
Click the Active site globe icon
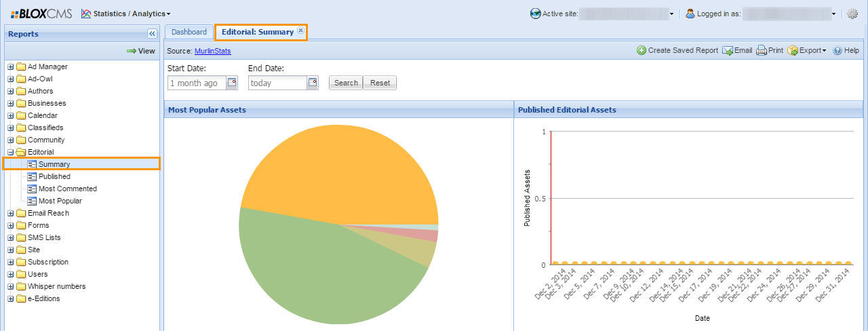pyautogui.click(x=535, y=14)
